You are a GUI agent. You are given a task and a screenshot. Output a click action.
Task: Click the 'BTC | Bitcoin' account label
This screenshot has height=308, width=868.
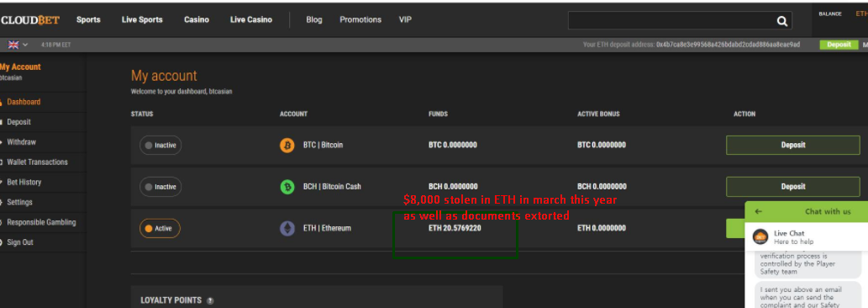click(323, 145)
